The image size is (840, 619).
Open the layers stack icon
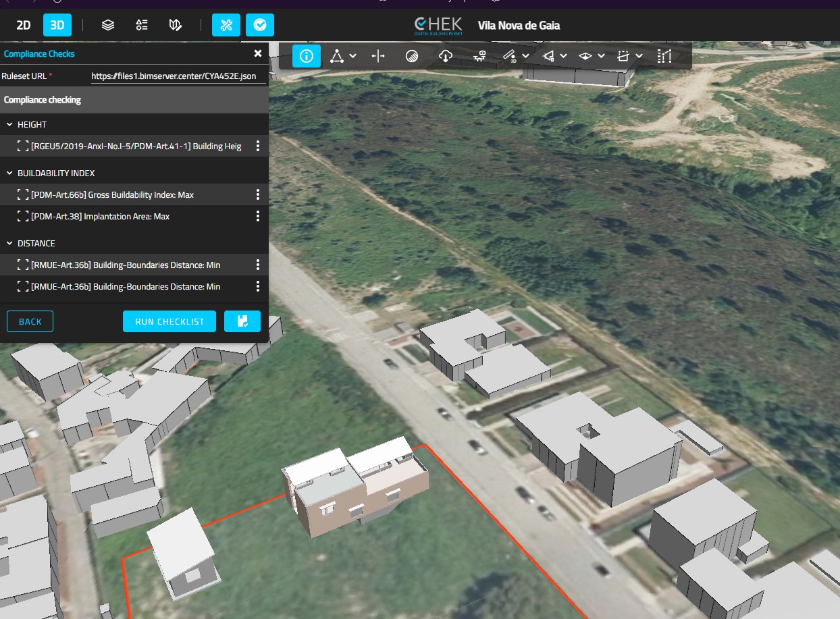[108, 25]
